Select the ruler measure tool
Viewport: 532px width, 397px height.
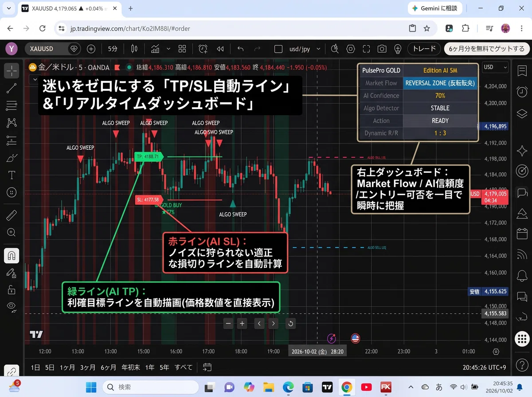(12, 216)
